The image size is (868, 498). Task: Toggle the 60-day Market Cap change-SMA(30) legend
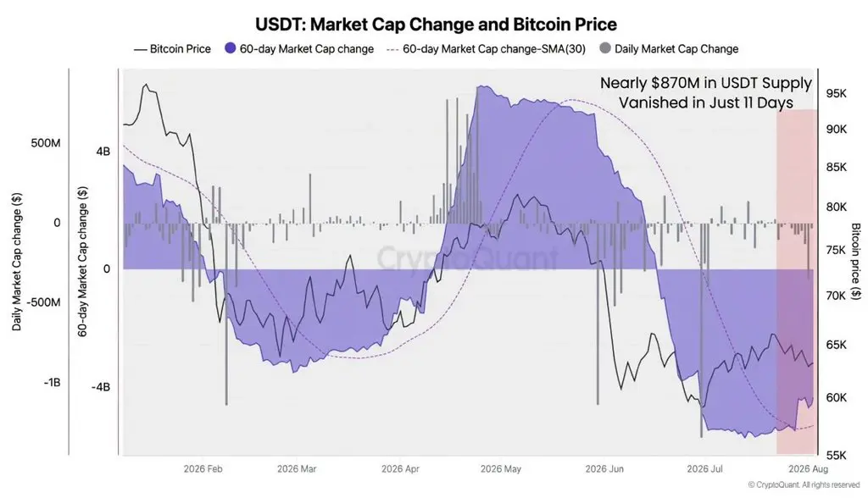(x=486, y=48)
